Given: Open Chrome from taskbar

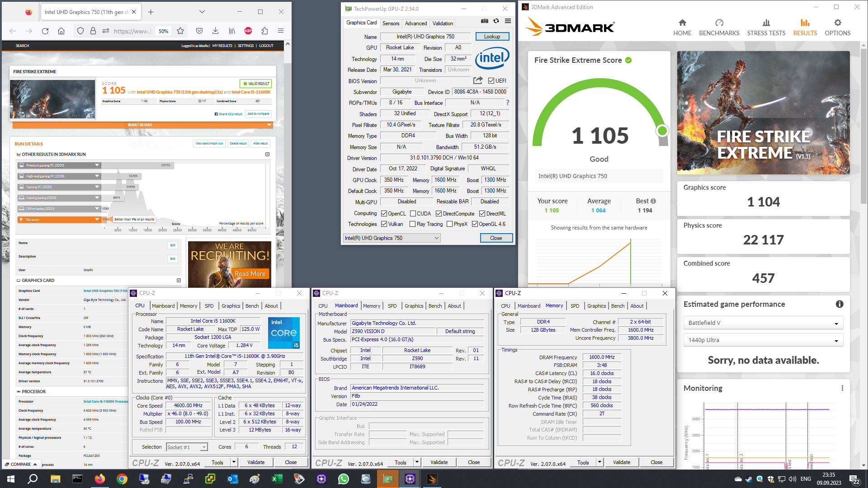Looking at the screenshot, I should (122, 479).
